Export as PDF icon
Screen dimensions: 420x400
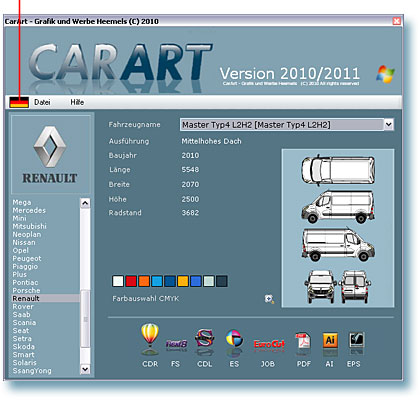point(303,342)
